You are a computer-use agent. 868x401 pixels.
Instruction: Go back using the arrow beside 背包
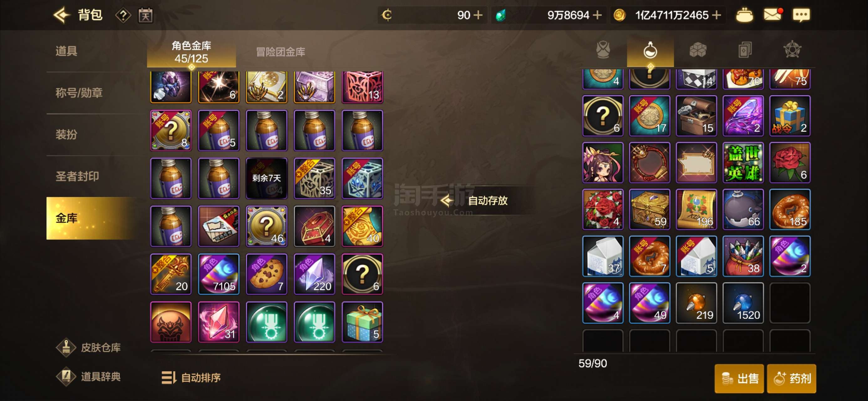[61, 15]
